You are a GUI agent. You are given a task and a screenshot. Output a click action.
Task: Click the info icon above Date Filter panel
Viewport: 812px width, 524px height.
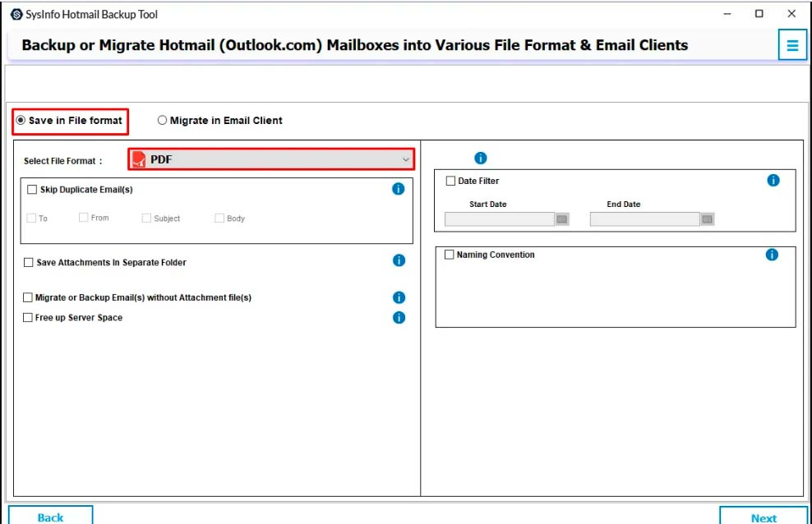481,158
